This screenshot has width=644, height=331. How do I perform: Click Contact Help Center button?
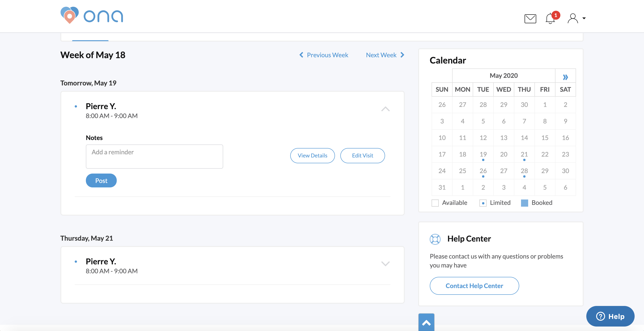(474, 286)
